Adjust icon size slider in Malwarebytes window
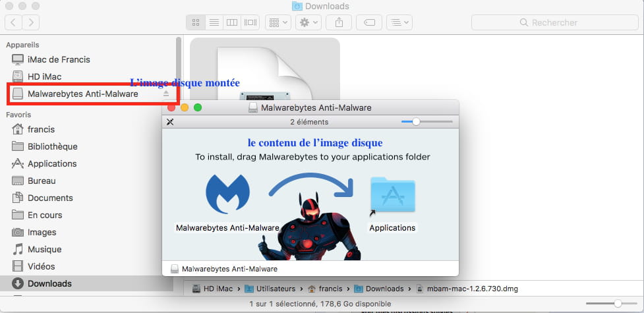The height and width of the screenshot is (313, 644). coord(416,122)
